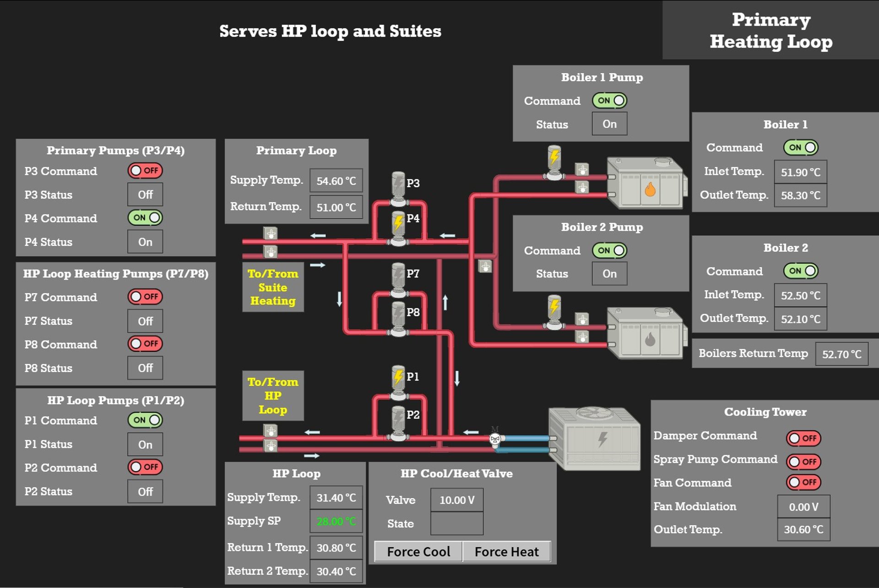The image size is (879, 588).
Task: Click the green Supply SP setpoint field
Action: pyautogui.click(x=336, y=521)
